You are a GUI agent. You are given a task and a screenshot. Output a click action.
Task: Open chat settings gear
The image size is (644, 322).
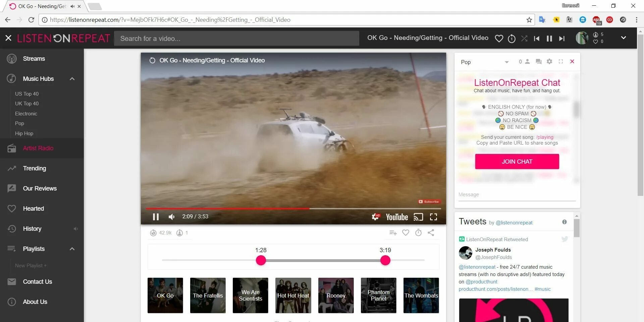(x=549, y=61)
